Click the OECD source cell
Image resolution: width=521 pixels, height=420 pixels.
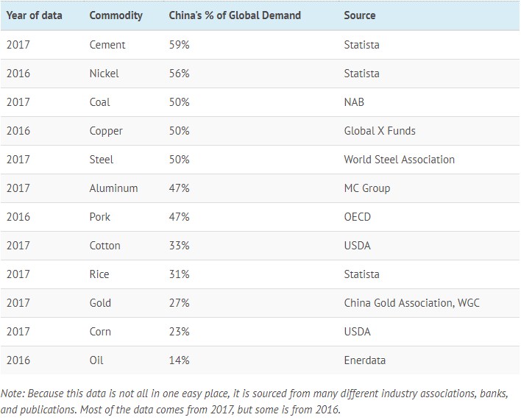coord(358,217)
